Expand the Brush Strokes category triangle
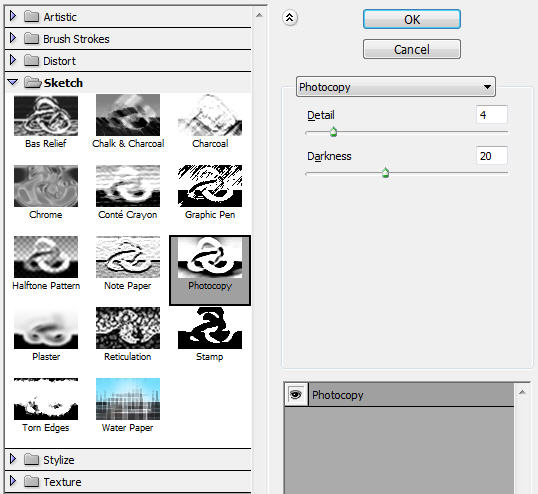The image size is (538, 494). pos(13,38)
